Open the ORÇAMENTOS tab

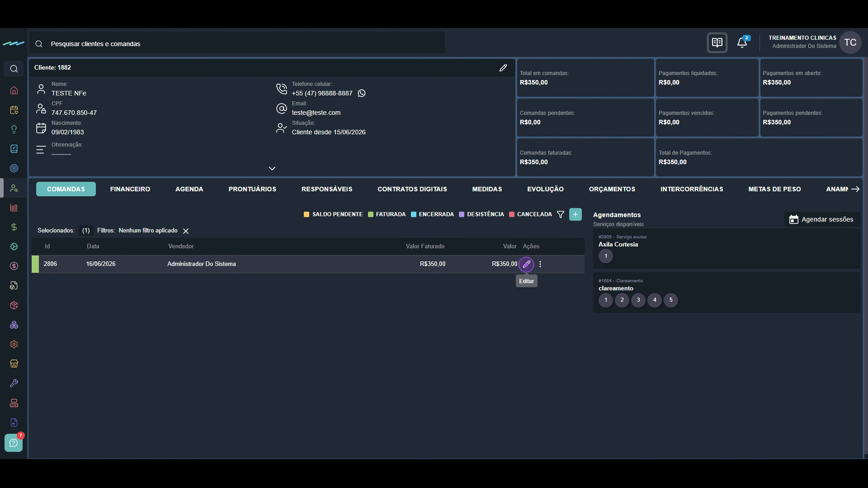[x=612, y=189]
